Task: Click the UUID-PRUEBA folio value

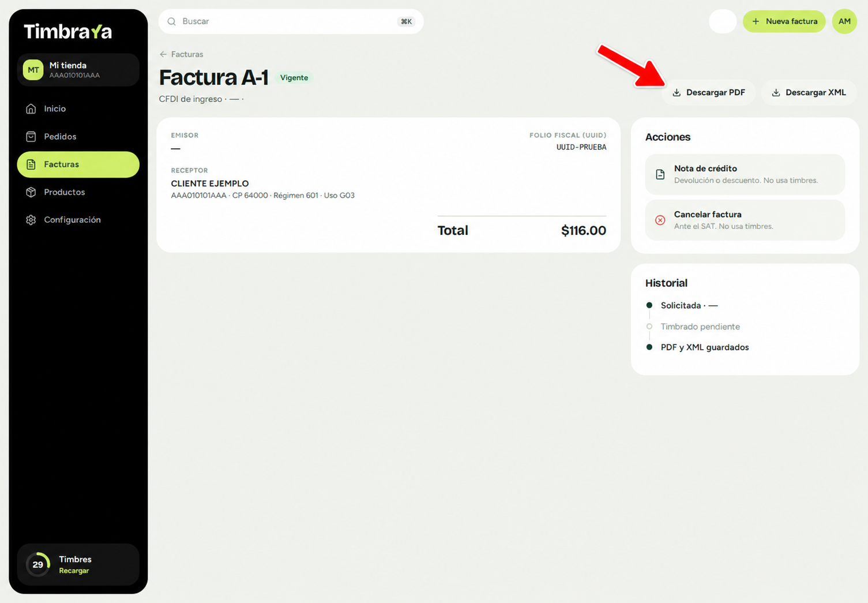Action: click(581, 147)
